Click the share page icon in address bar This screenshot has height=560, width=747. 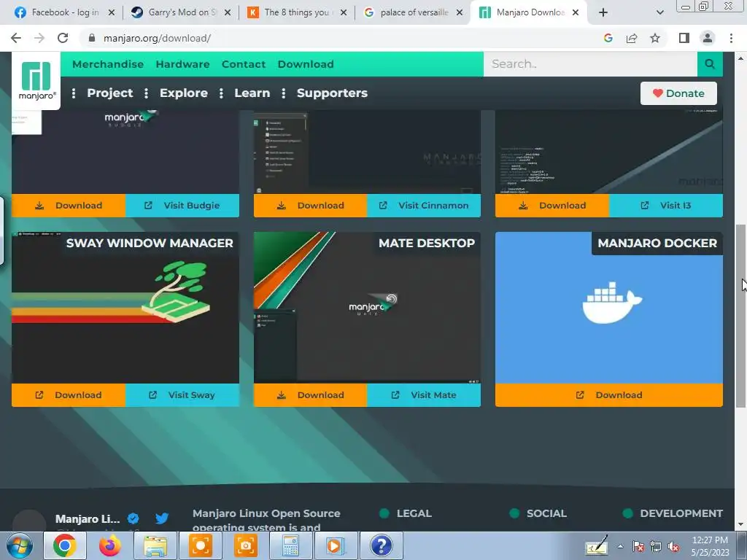pos(632,38)
